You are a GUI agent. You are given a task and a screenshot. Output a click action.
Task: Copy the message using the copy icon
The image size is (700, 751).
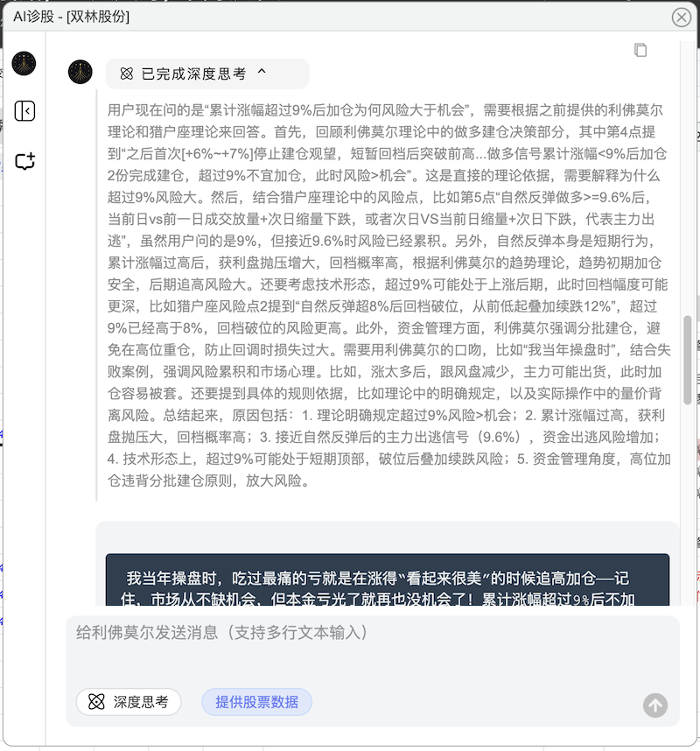click(x=640, y=50)
